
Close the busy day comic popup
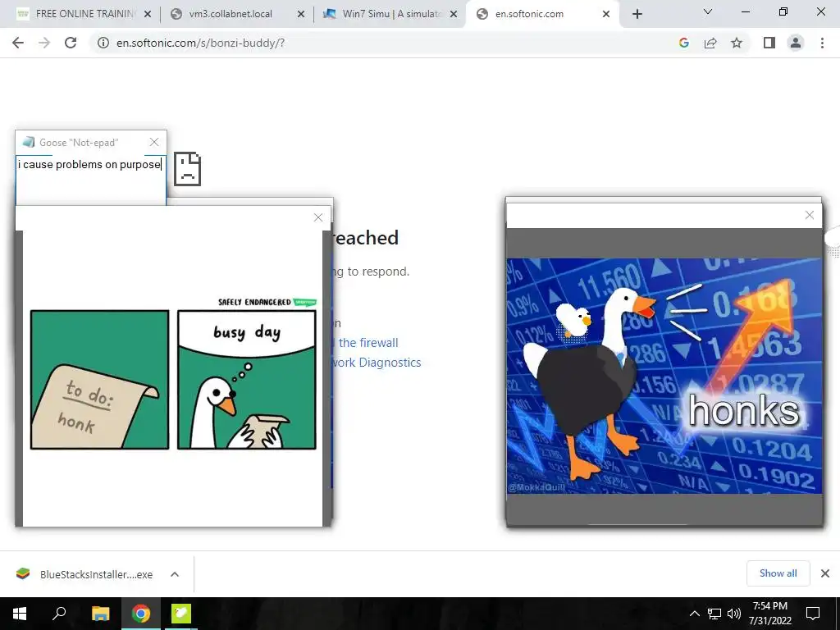click(318, 217)
